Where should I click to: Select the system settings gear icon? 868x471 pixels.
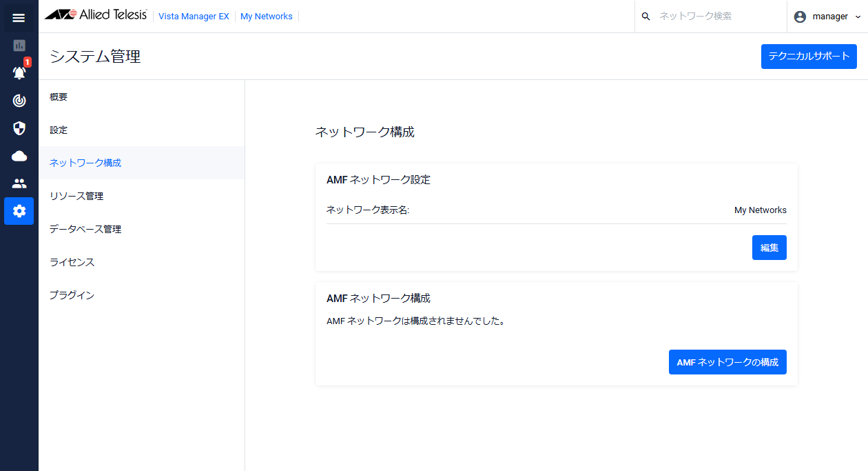coord(19,211)
